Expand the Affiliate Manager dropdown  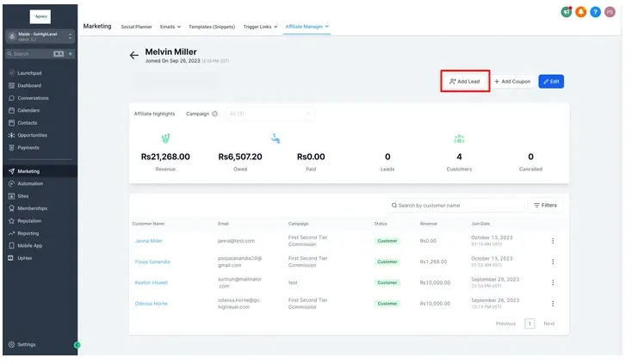[x=307, y=27]
